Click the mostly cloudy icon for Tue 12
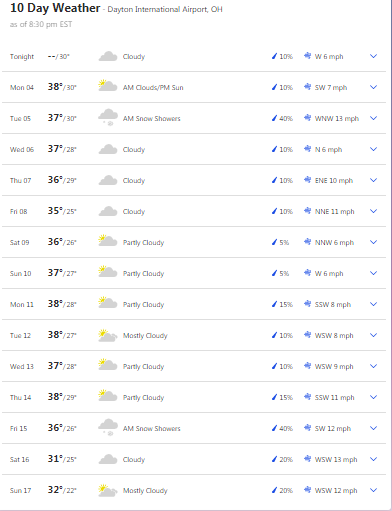 [x=108, y=335]
